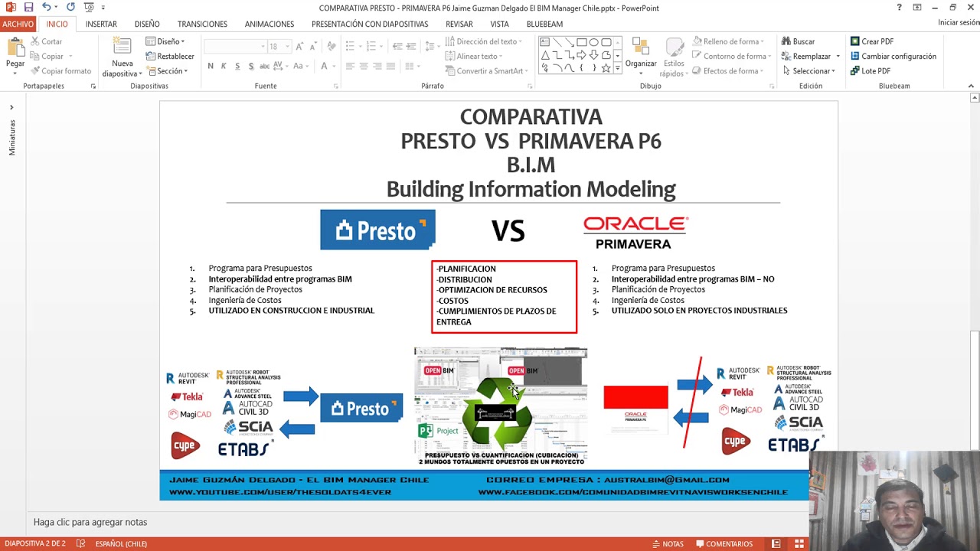Toggle Cursiva (K) italic formatting
The image size is (980, 551).
point(224,66)
